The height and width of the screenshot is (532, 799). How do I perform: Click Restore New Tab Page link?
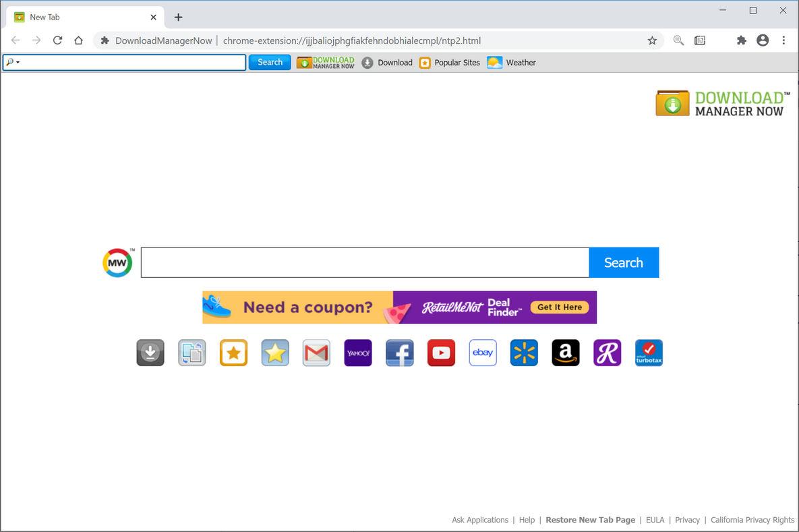tap(590, 520)
